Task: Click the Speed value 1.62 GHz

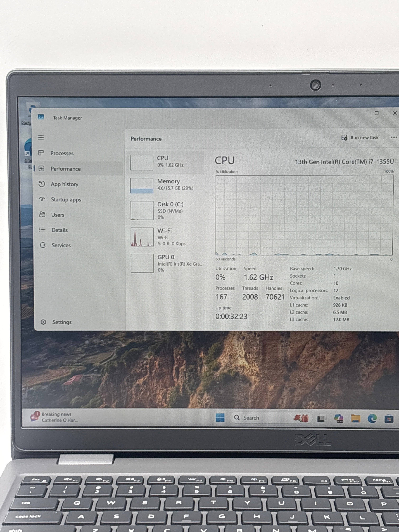Action: pos(258,277)
